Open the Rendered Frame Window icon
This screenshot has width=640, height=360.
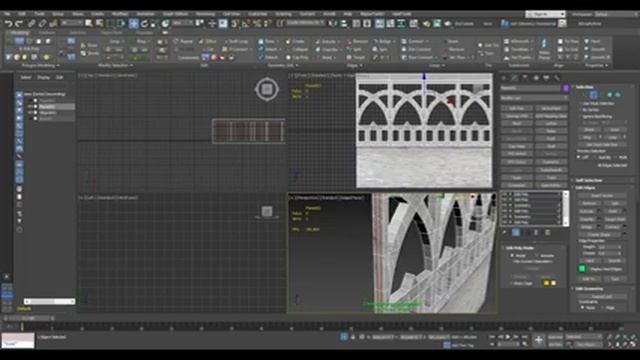[x=437, y=24]
